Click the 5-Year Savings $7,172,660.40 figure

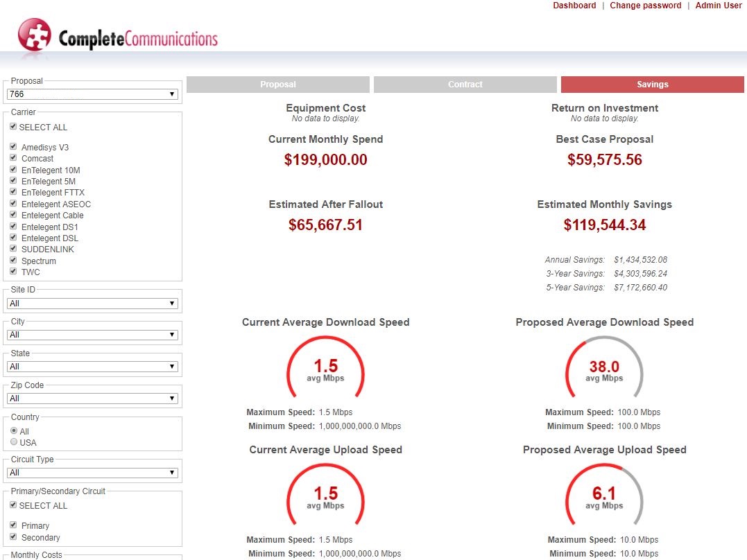tap(640, 288)
